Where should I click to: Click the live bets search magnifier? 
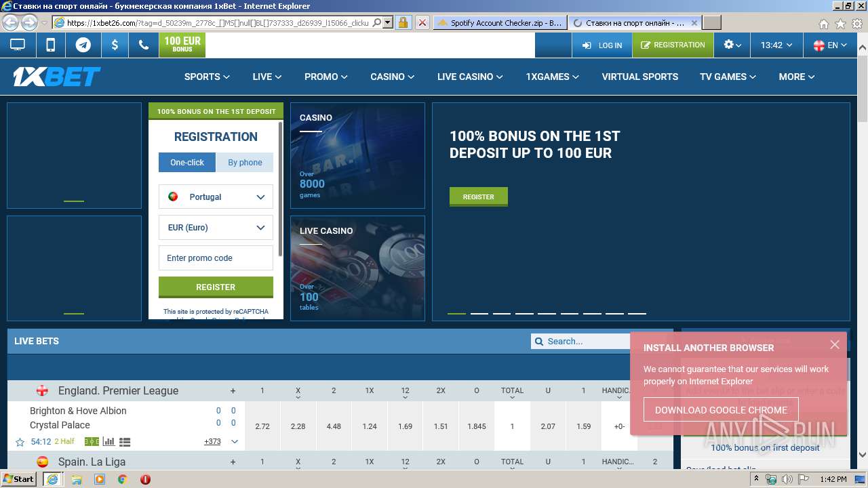click(x=539, y=342)
